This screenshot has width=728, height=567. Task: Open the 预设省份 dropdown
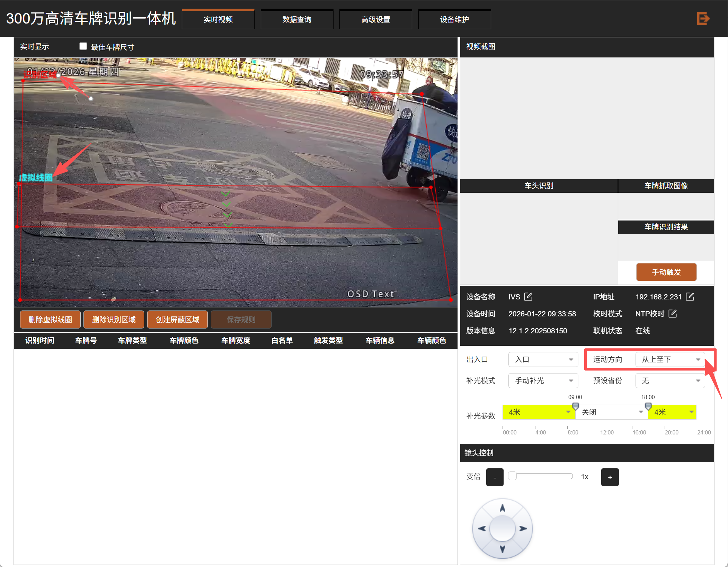pyautogui.click(x=670, y=380)
